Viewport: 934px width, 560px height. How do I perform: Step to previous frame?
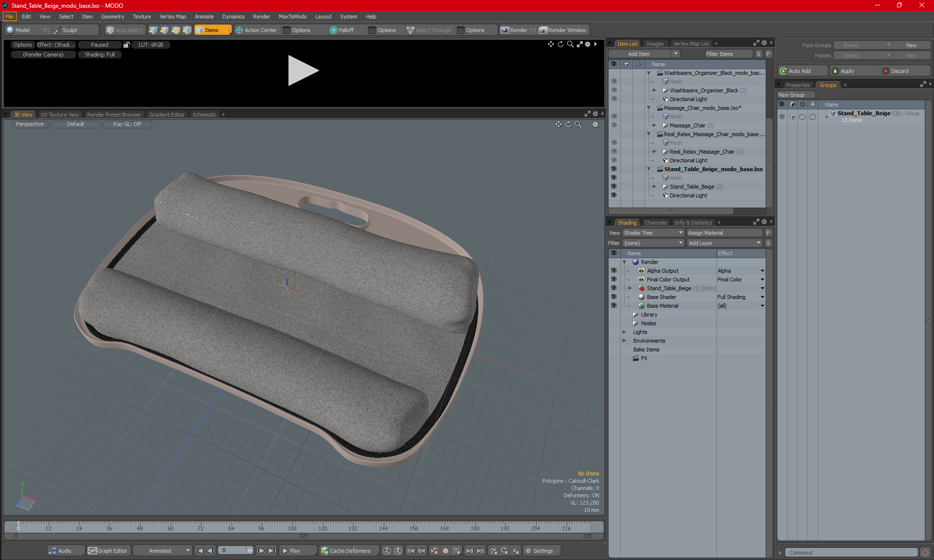[x=211, y=551]
